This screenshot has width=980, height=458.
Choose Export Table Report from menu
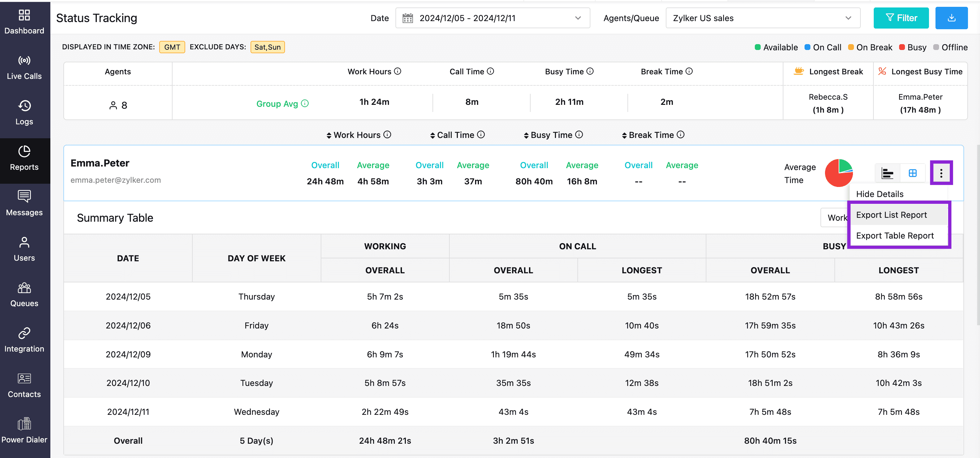click(x=895, y=236)
